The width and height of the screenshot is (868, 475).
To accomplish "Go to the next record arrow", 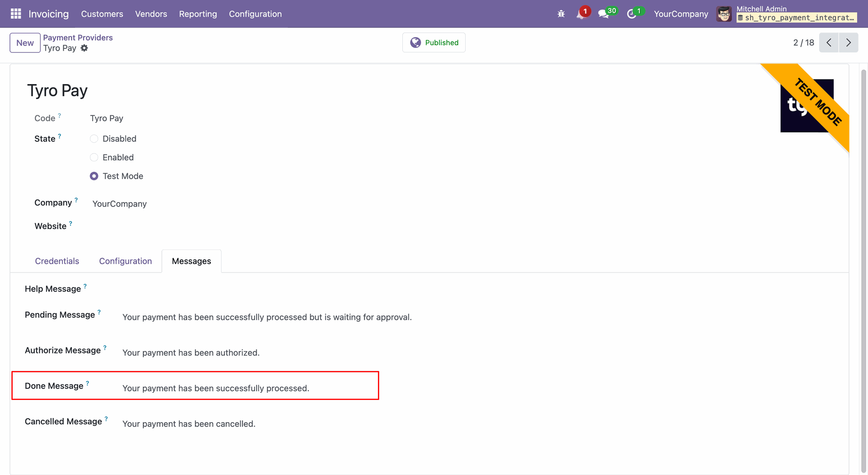I will click(x=849, y=42).
